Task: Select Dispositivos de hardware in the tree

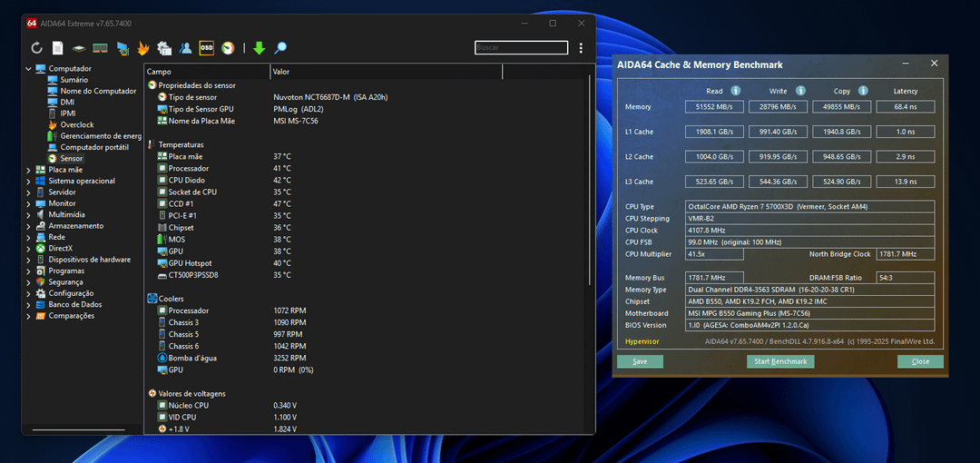Action: click(89, 260)
